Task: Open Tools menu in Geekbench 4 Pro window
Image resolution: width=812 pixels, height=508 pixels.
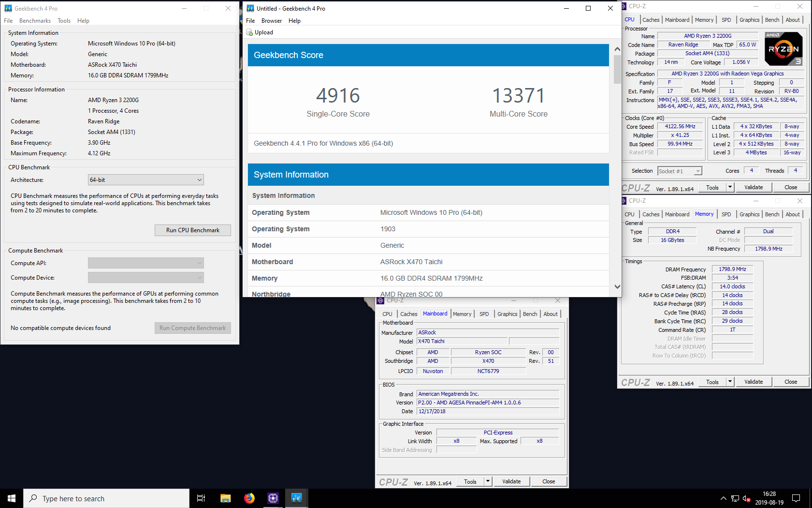Action: 64,21
